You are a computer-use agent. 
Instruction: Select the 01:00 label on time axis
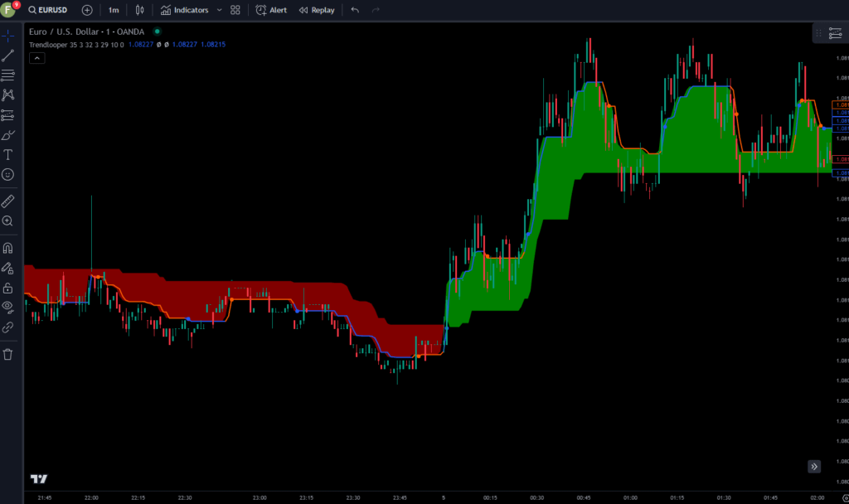coord(630,498)
